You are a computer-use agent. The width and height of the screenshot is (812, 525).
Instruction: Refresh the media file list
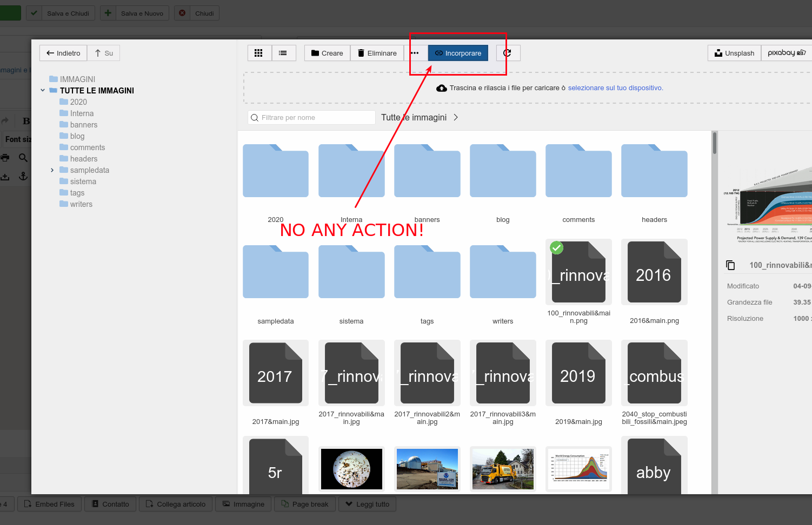pos(507,53)
